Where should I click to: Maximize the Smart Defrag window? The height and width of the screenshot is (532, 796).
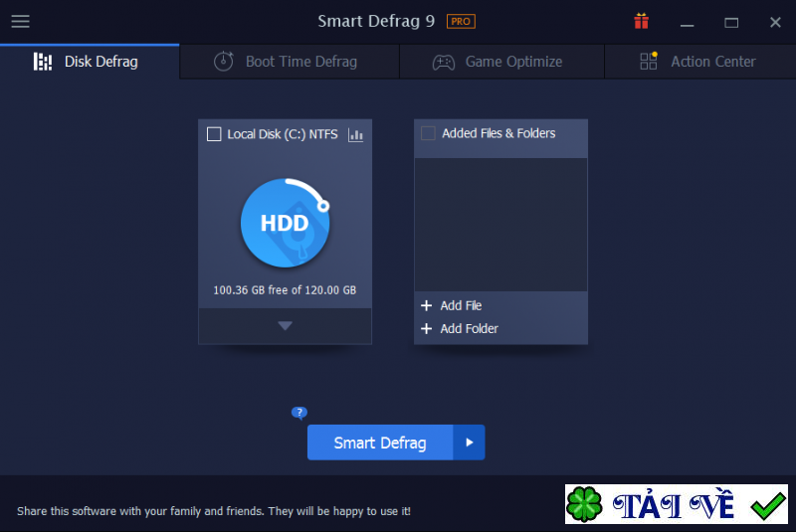pos(731,22)
